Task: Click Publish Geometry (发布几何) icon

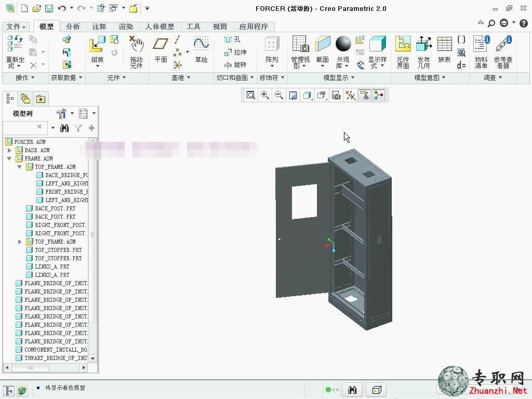Action: point(423,44)
